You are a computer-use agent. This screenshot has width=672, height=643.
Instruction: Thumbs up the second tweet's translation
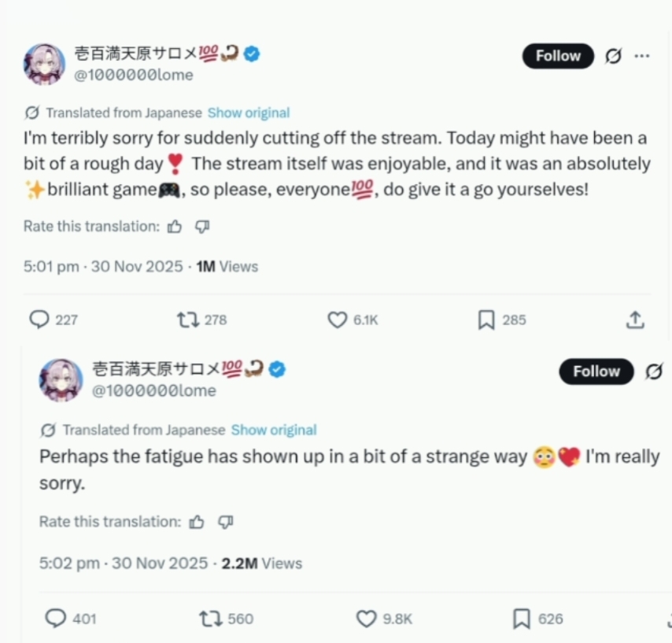(x=197, y=522)
